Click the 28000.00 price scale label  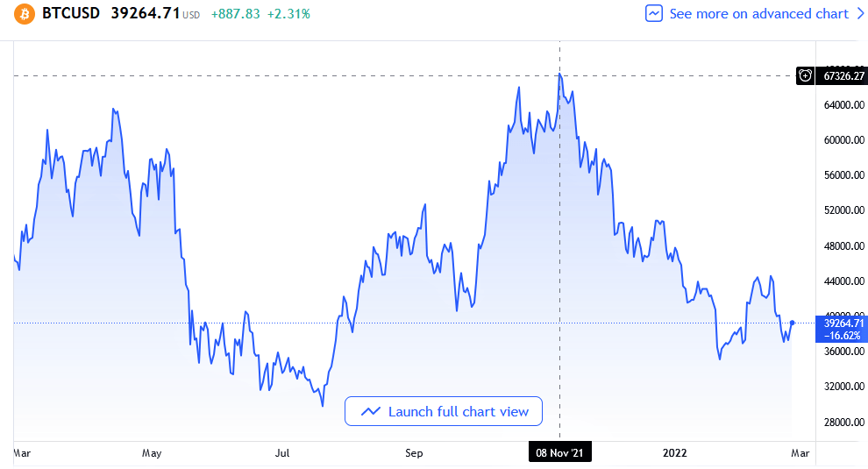click(x=843, y=422)
